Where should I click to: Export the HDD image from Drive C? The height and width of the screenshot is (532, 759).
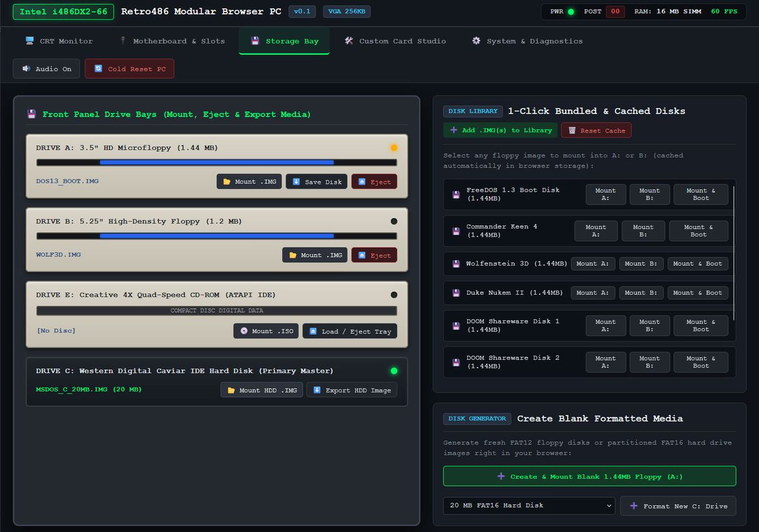coord(352,390)
